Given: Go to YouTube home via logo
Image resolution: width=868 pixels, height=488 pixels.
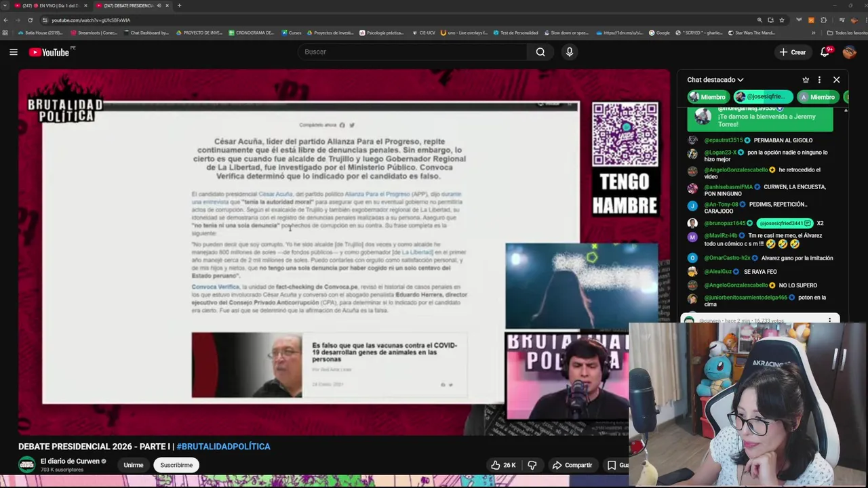Looking at the screenshot, I should pyautogui.click(x=49, y=52).
